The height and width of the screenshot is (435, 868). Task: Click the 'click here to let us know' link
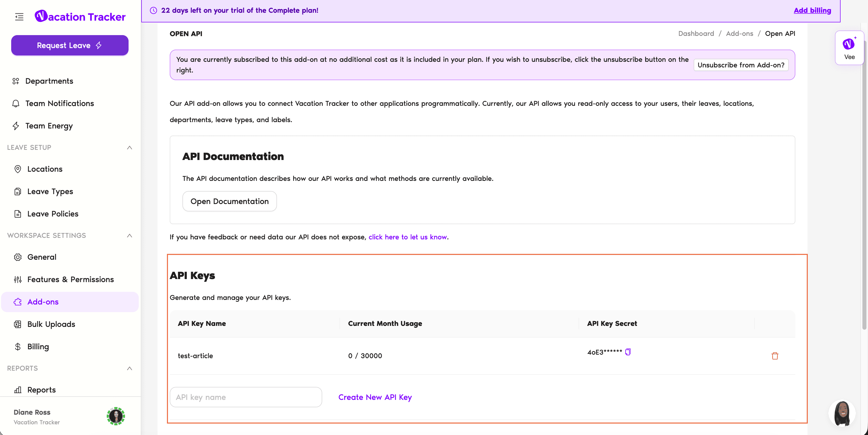pyautogui.click(x=407, y=237)
